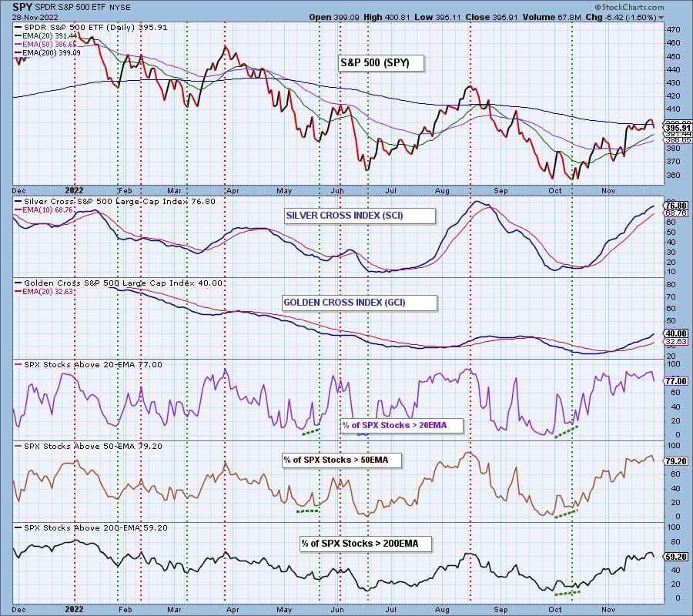
Task: Click the 'EMA(20) 32.63' legend entry
Action: 45,292
